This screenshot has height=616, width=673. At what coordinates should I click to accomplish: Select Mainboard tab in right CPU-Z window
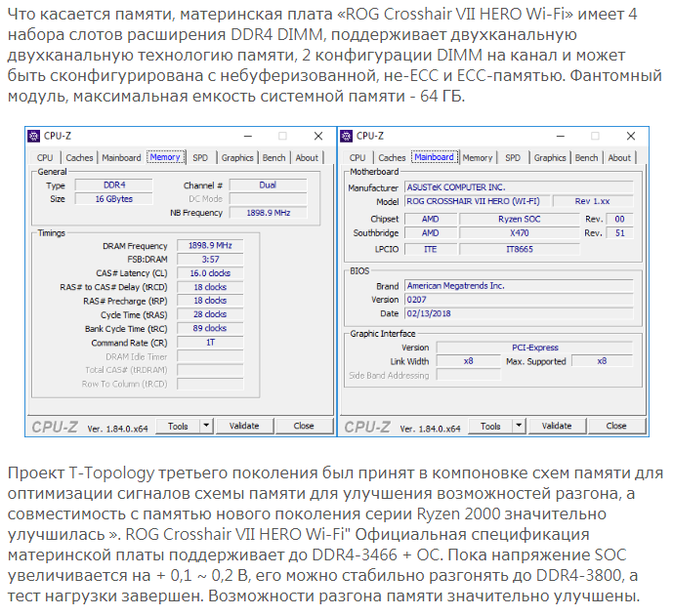click(434, 157)
